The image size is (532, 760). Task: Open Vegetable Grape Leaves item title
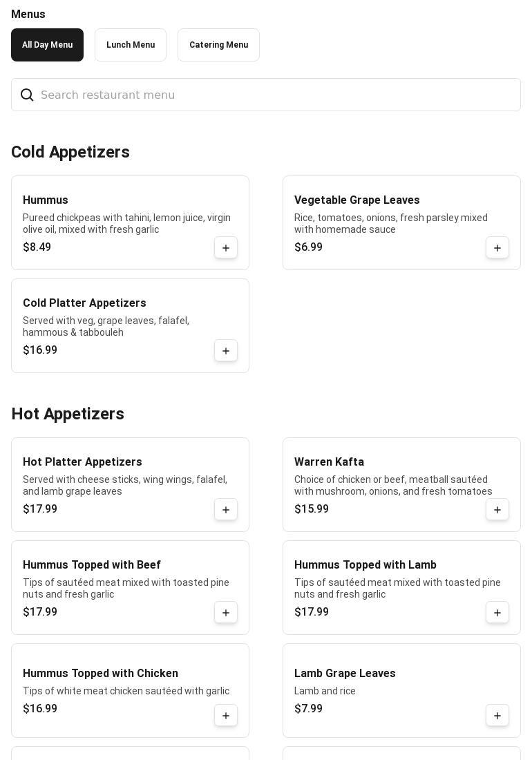357,200
